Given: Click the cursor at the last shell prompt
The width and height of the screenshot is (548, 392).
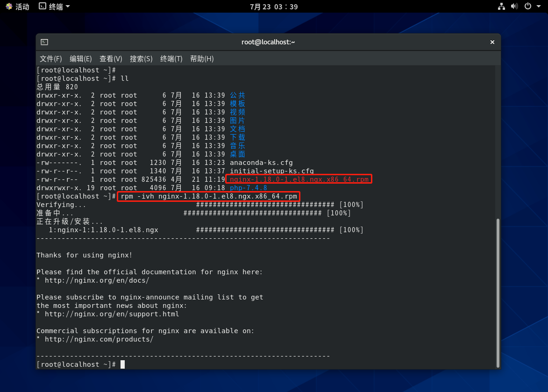Looking at the screenshot, I should click(123, 364).
